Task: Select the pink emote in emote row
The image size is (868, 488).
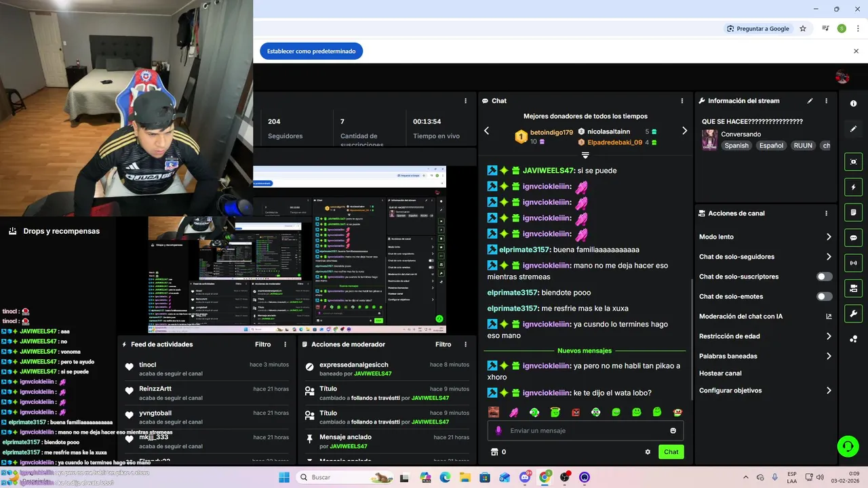Action: point(514,412)
